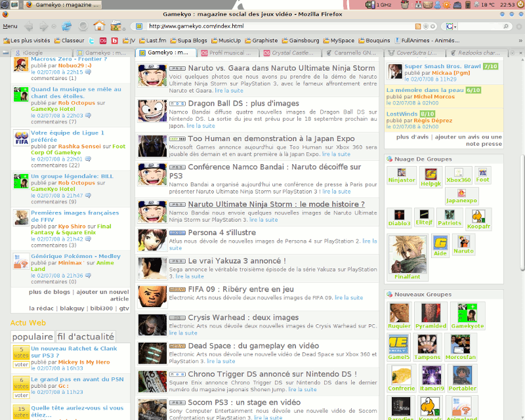Screen dimensions: 525x420
Task: Click into the Google search field
Action: (480, 26)
